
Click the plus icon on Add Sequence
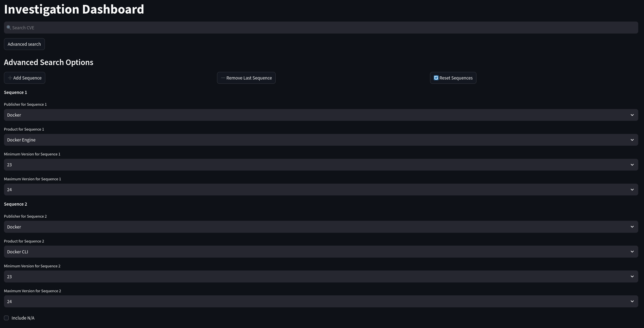coord(10,78)
